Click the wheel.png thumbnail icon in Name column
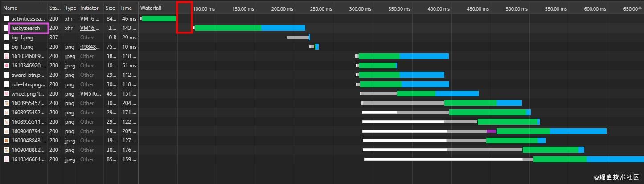 point(7,94)
